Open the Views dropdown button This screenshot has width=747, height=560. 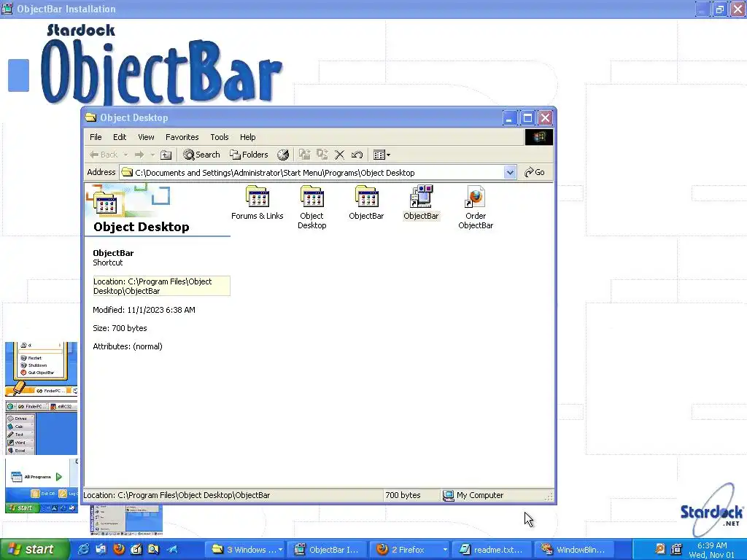[382, 155]
